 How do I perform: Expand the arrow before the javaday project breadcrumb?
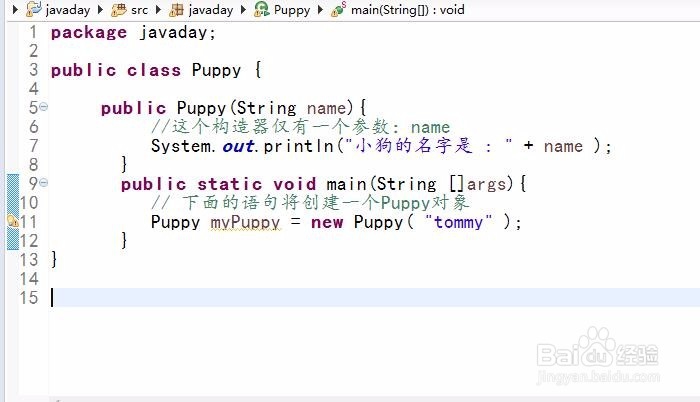click(15, 9)
